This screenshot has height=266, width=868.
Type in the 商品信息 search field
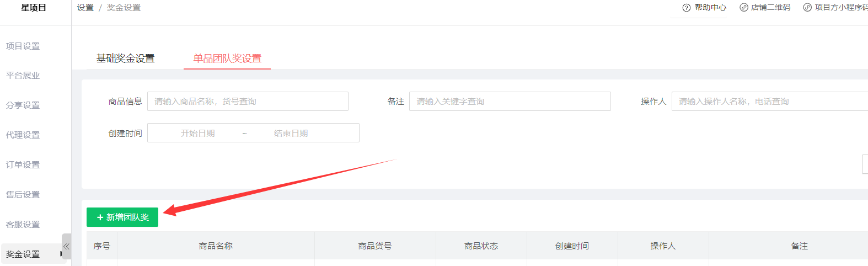[248, 102]
